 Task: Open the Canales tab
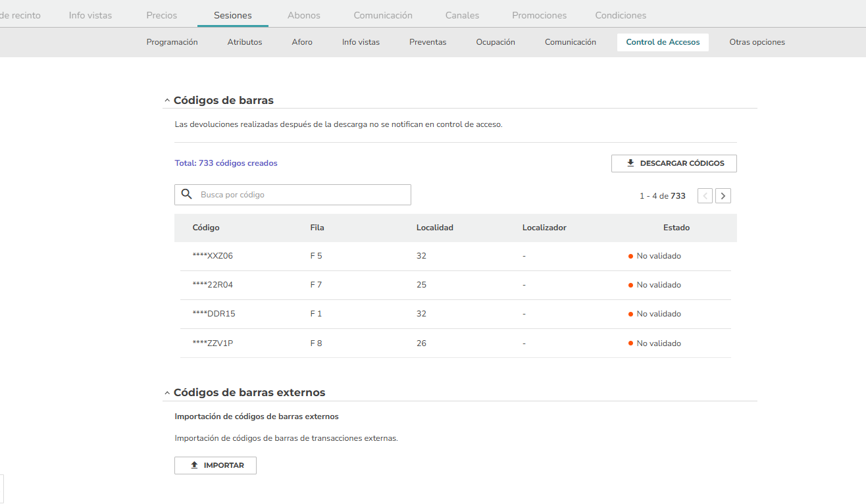pyautogui.click(x=462, y=15)
